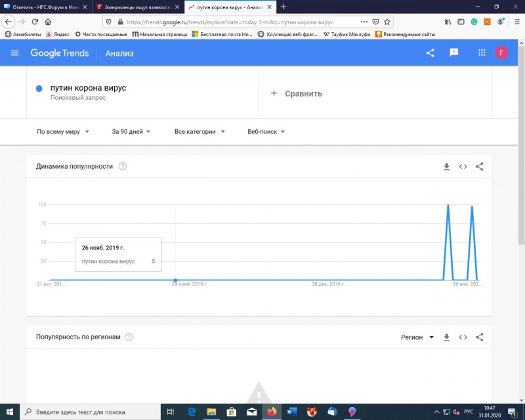Get embed code for Динамика популярности chart

(463, 167)
